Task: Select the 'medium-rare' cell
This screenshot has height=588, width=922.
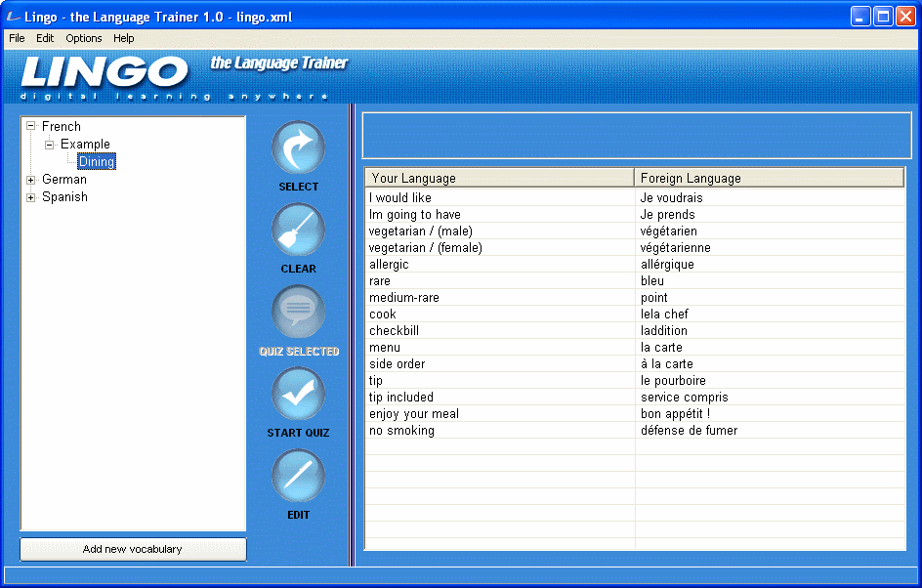Action: 500,298
